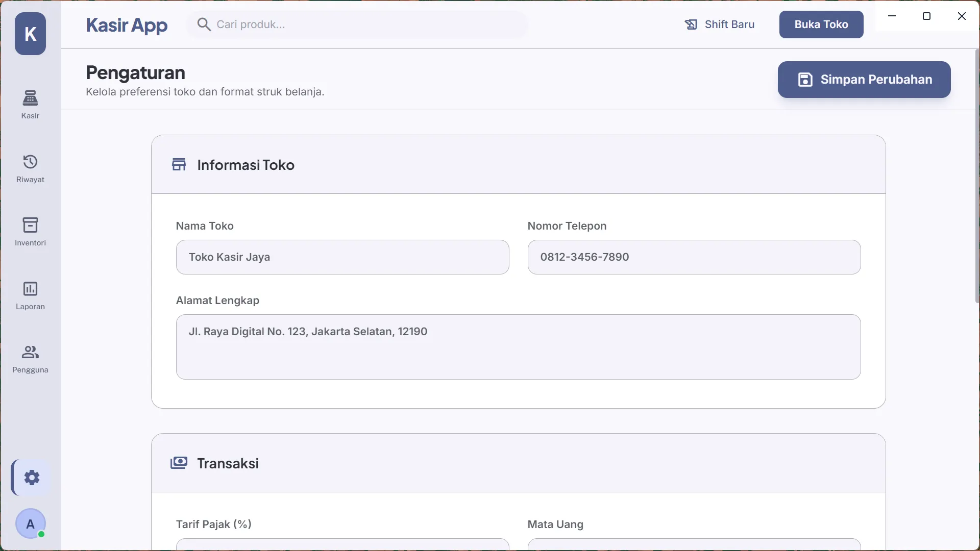The width and height of the screenshot is (980, 551).
Task: Open the Kasir section
Action: 30,105
